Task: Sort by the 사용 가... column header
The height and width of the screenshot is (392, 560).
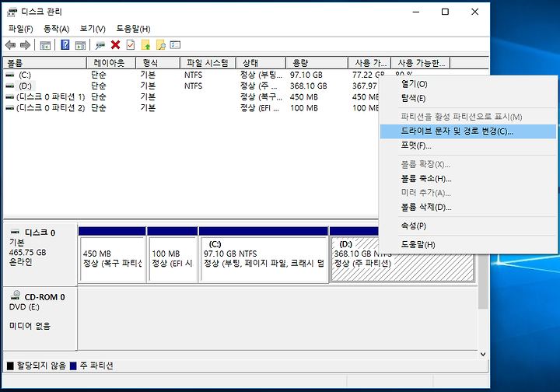Action: (369, 63)
